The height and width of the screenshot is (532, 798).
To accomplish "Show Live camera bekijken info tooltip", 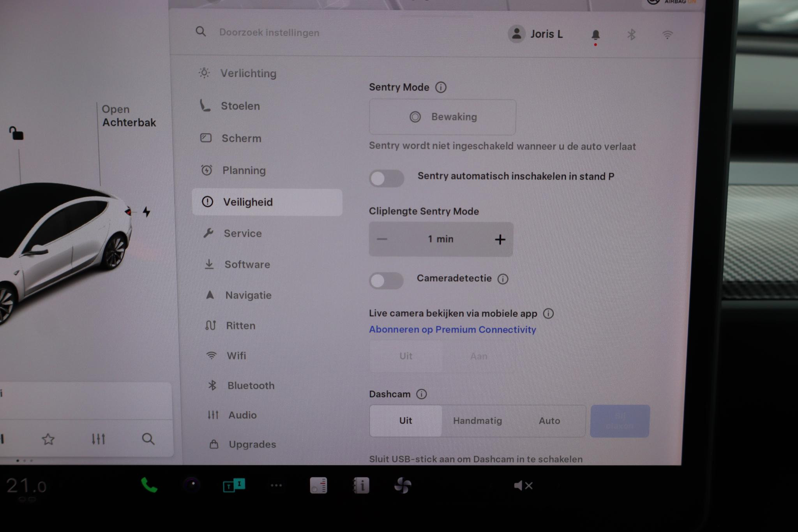I will (549, 314).
